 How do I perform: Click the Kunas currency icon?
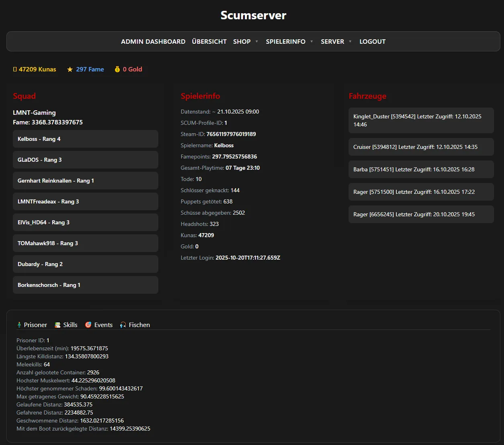click(15, 69)
